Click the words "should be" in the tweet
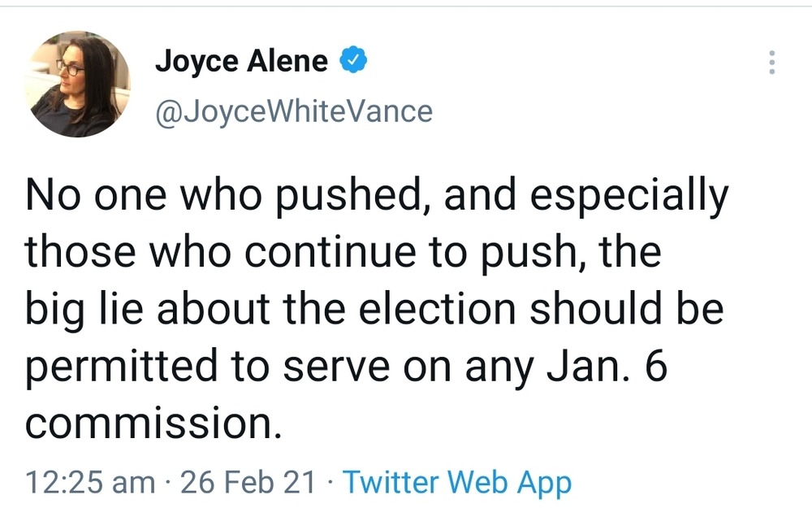This screenshot has height=508, width=812. [x=632, y=310]
